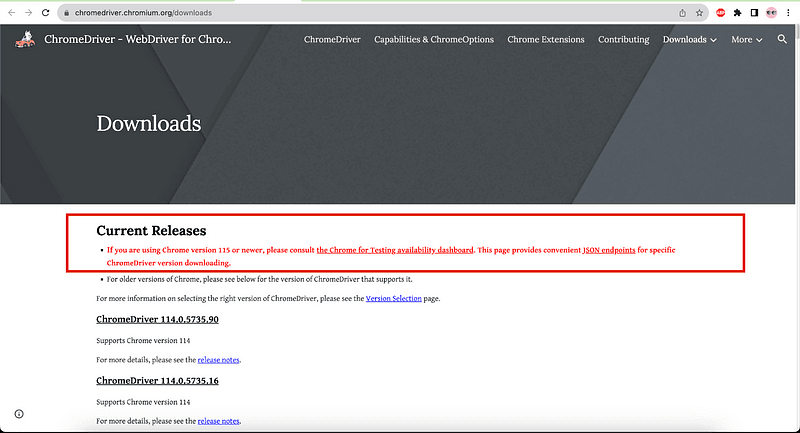Follow the JSON endpoints link

pos(609,250)
